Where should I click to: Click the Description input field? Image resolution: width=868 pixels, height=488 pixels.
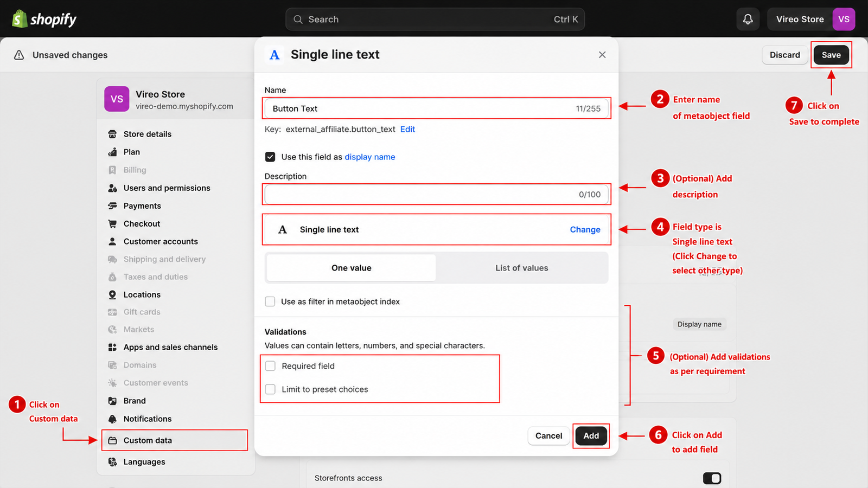click(436, 194)
